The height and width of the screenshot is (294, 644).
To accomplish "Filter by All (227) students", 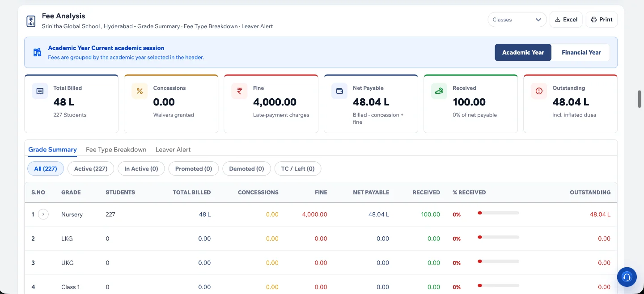I will [x=46, y=168].
